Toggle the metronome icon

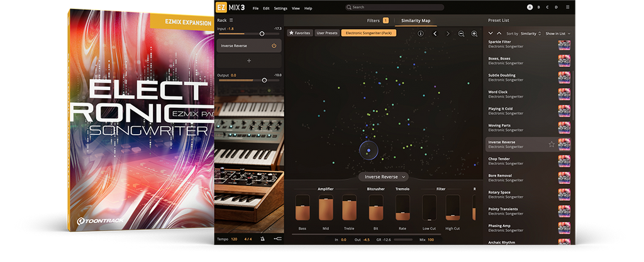point(262,239)
